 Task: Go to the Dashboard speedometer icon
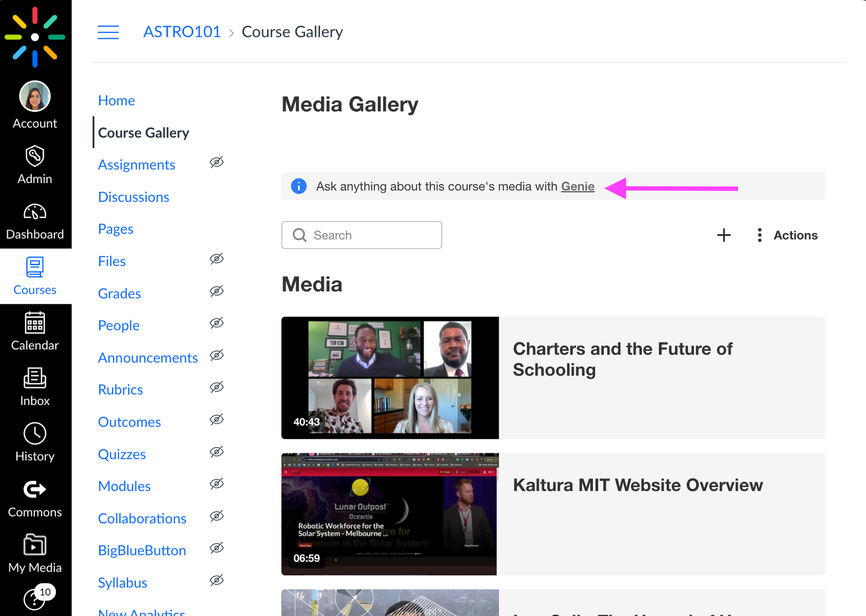click(35, 212)
